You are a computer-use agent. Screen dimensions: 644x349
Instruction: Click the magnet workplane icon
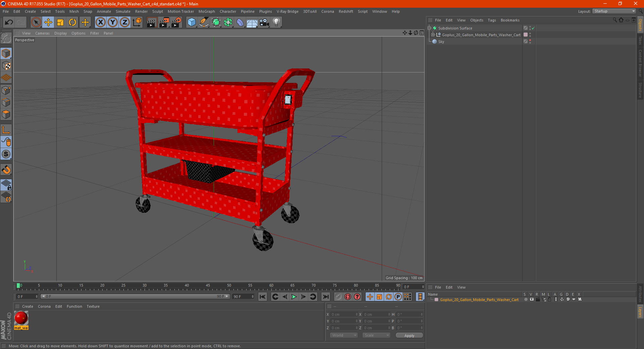pos(6,170)
